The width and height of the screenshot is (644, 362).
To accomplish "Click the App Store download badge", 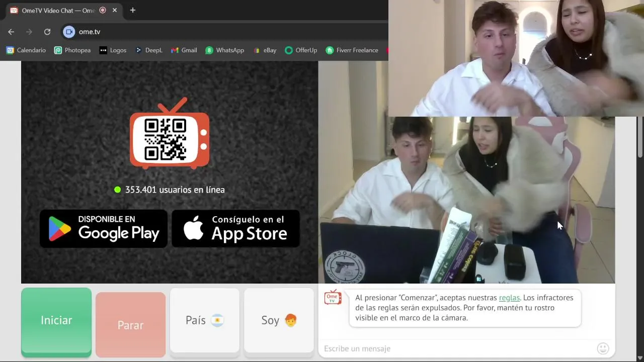I will tap(235, 229).
